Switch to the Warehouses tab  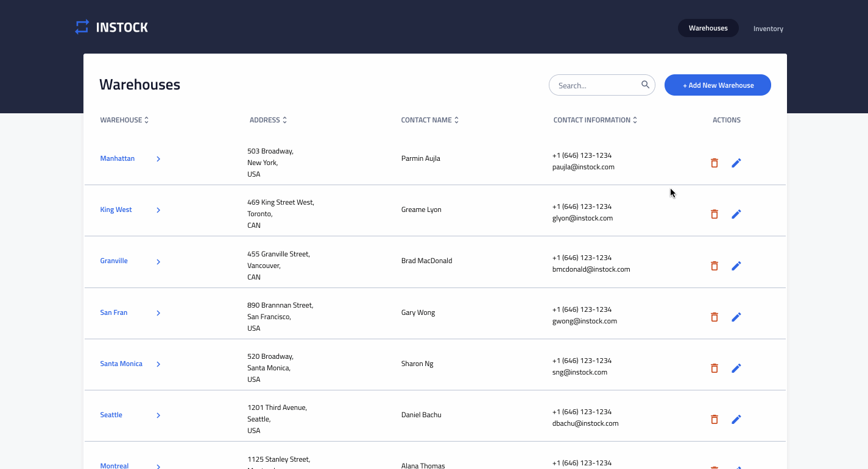[708, 28]
